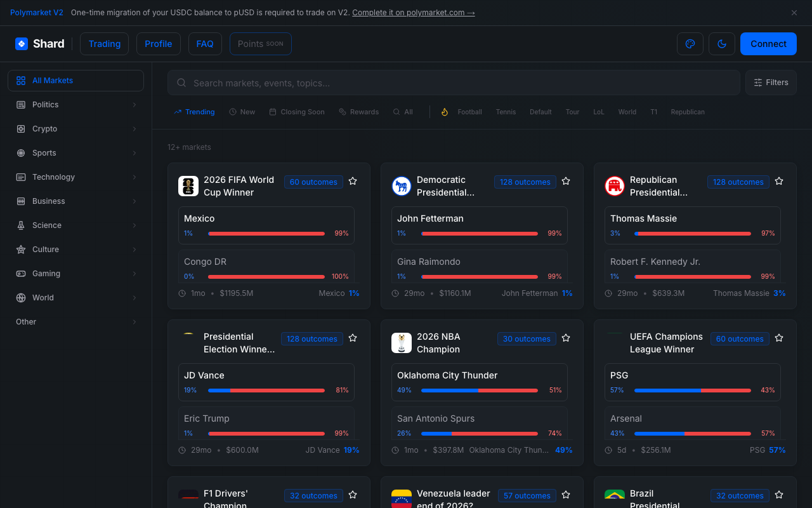
Task: Click the Culture category icon
Action: click(x=21, y=250)
